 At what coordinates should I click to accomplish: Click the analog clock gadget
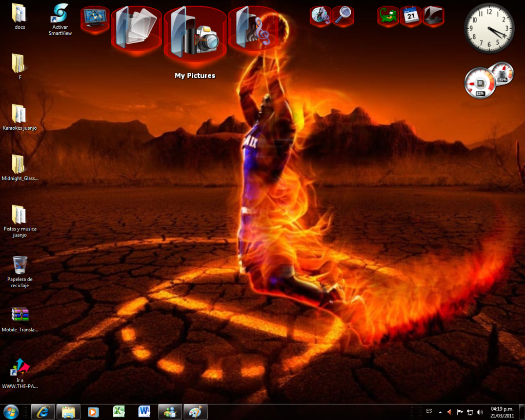[x=489, y=28]
